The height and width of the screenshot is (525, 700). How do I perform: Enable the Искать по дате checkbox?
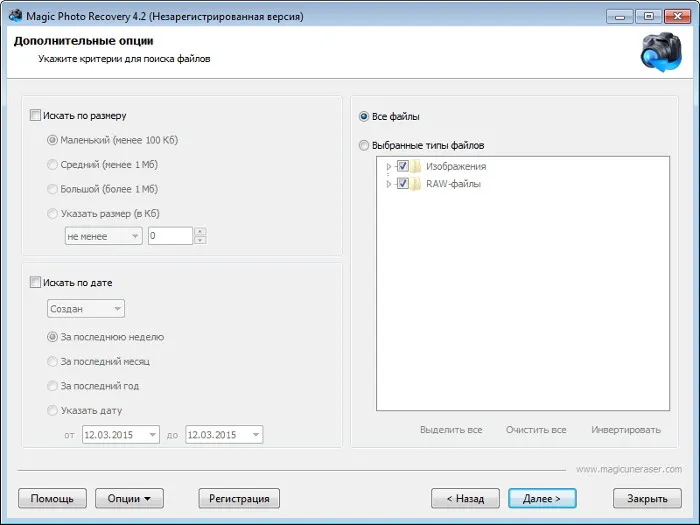pyautogui.click(x=35, y=282)
